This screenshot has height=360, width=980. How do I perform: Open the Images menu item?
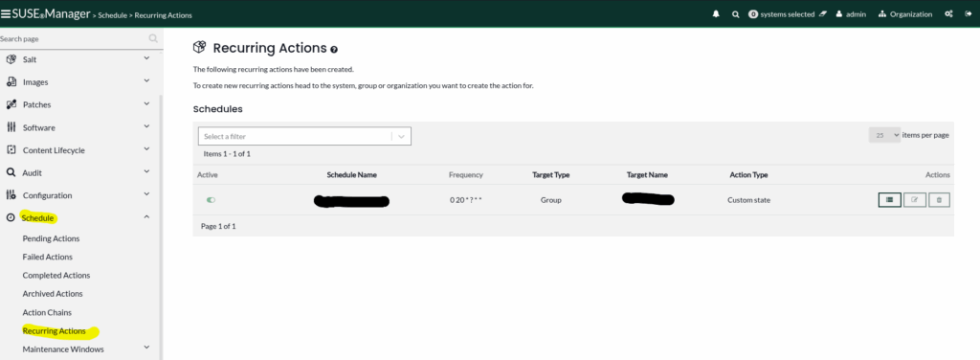click(x=35, y=82)
